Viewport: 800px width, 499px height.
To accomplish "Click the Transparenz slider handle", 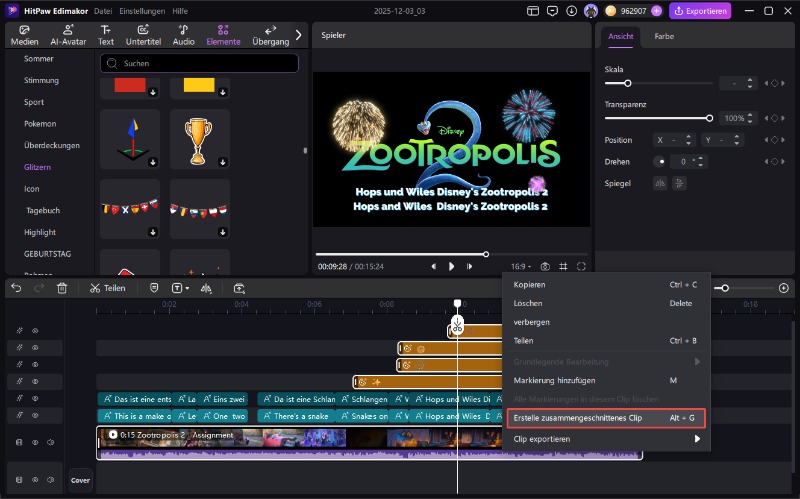I will pos(710,118).
